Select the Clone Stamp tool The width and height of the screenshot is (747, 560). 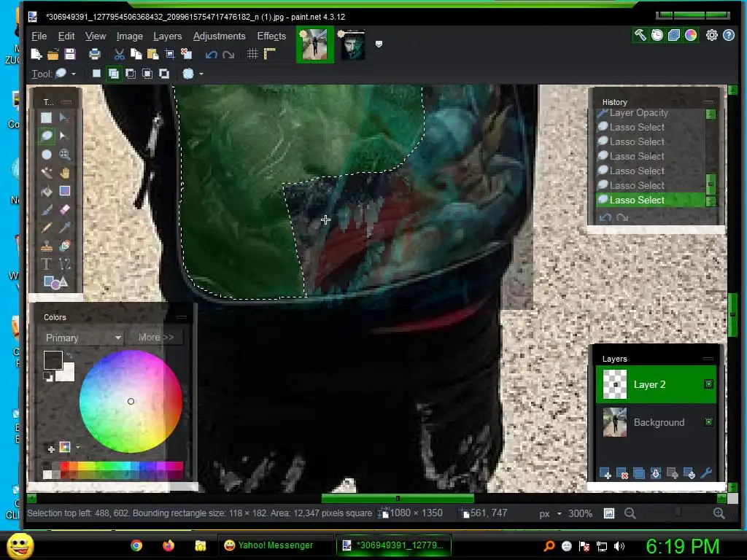(x=46, y=246)
